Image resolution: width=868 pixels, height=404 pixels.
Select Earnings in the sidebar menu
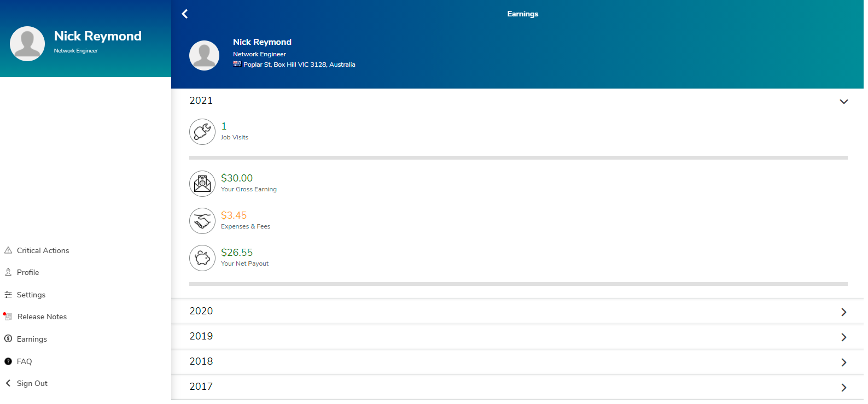tap(32, 339)
